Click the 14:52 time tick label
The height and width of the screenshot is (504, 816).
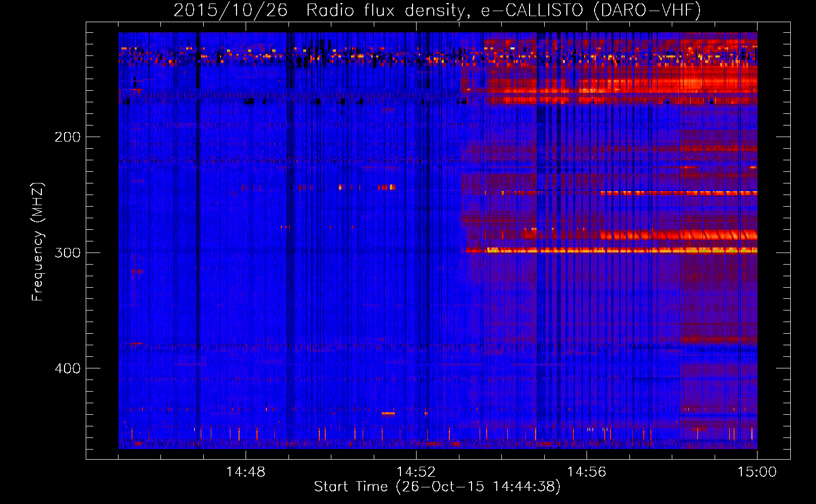click(416, 472)
